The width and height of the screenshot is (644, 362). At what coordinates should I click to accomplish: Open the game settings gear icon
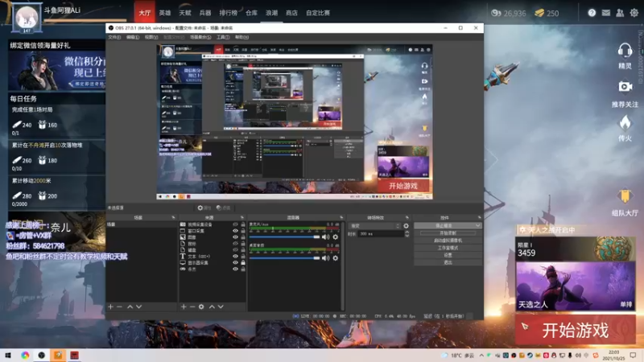tap(634, 13)
